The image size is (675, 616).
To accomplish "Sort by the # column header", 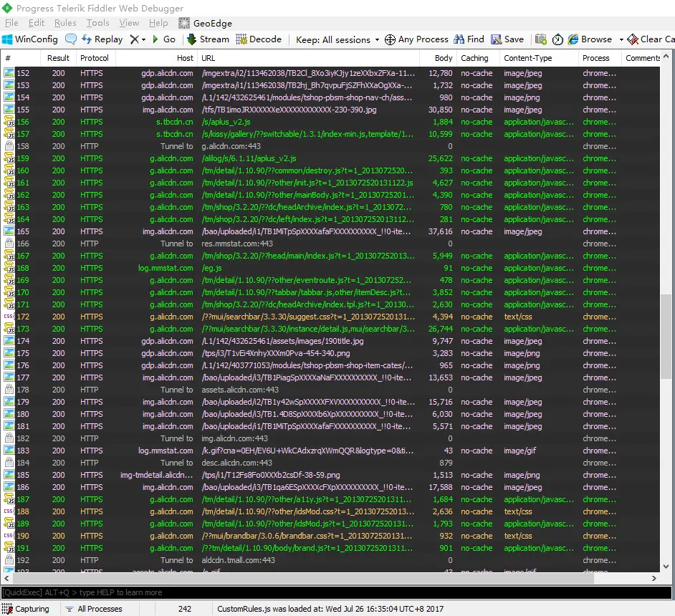I will point(21,58).
